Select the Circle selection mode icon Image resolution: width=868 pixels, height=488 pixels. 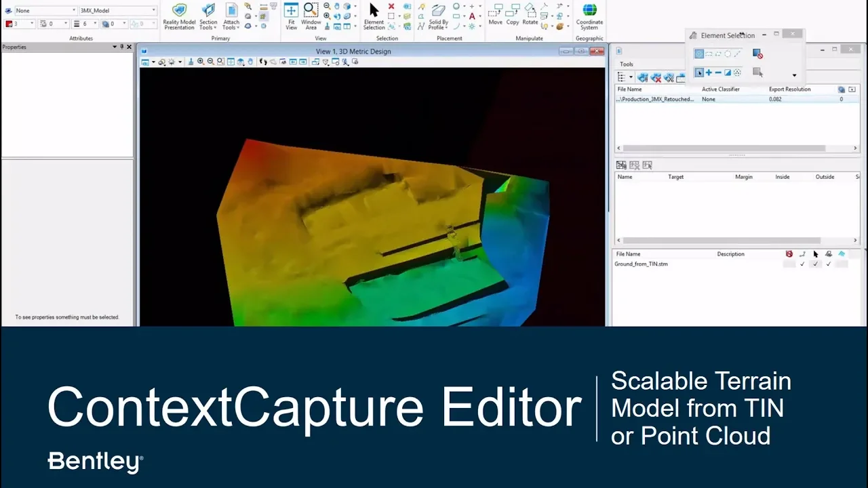(728, 54)
